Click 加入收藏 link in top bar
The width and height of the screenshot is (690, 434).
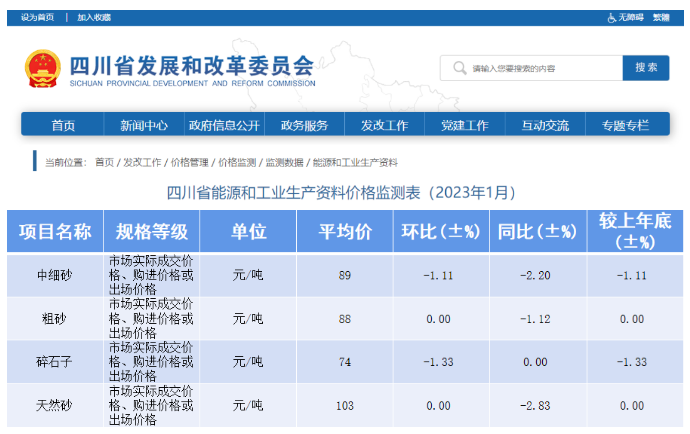pos(94,18)
